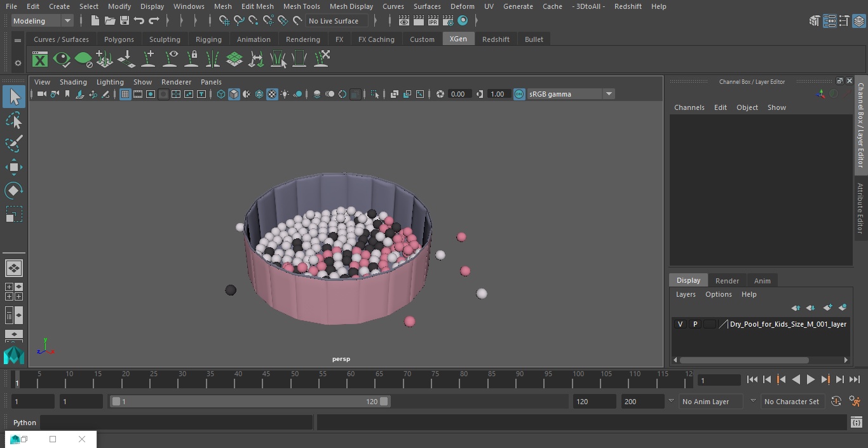868x448 pixels.
Task: Click the No Live Surface field
Action: pyautogui.click(x=336, y=21)
